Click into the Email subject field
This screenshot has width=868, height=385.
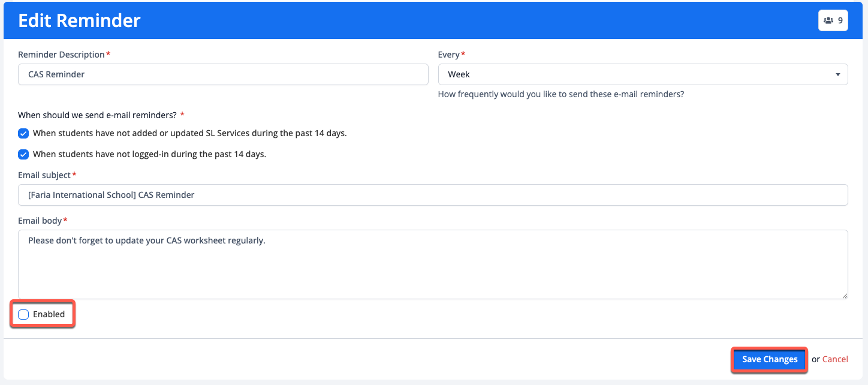[x=433, y=195]
